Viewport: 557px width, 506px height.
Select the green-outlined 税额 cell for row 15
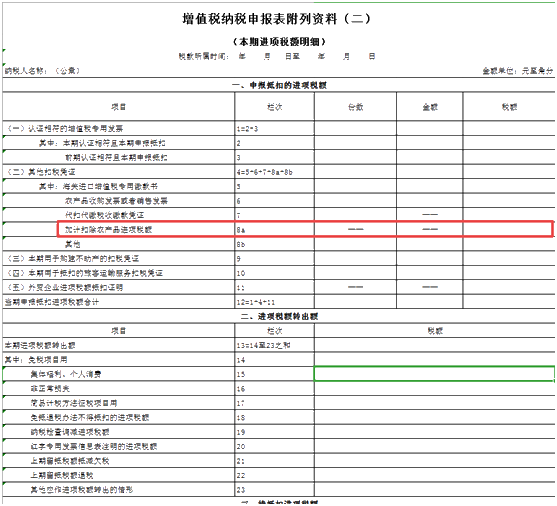point(434,374)
